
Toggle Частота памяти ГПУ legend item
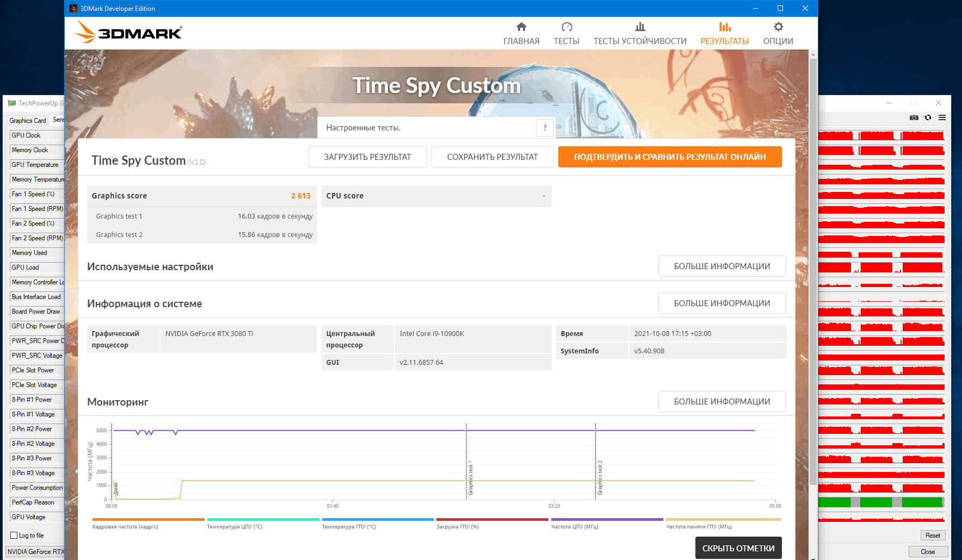click(x=723, y=524)
